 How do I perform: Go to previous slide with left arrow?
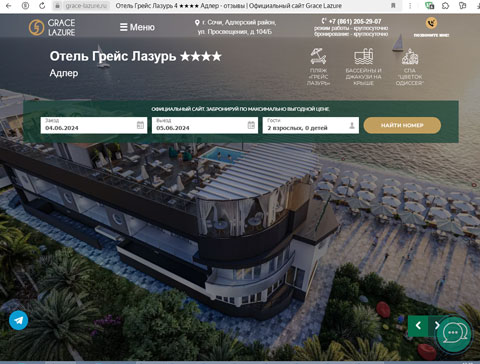418,325
